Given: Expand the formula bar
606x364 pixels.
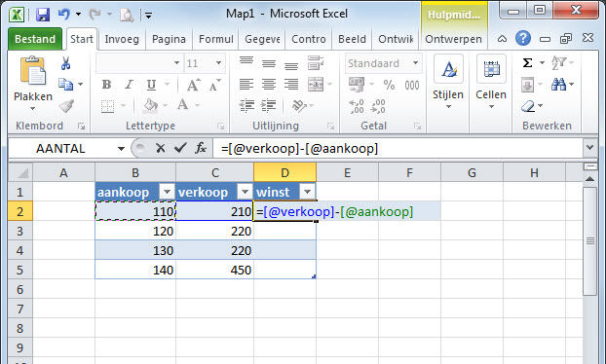Looking at the screenshot, I should point(589,148).
